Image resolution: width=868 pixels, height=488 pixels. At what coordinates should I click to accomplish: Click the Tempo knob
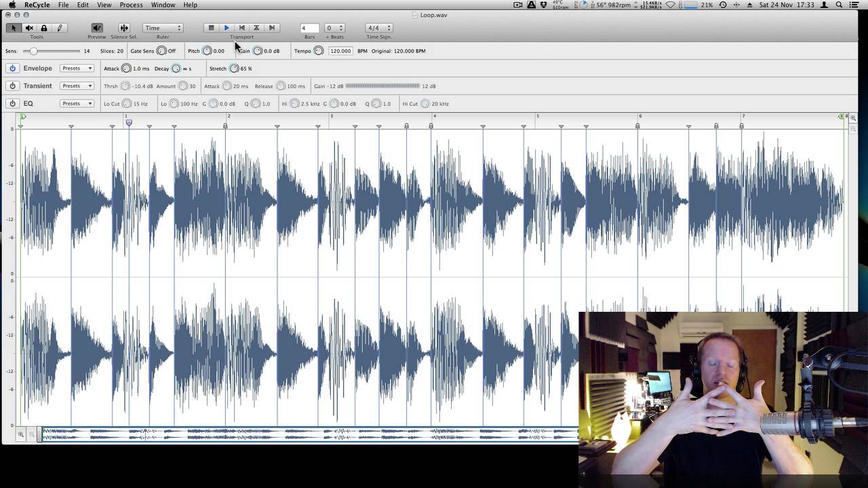pos(319,51)
